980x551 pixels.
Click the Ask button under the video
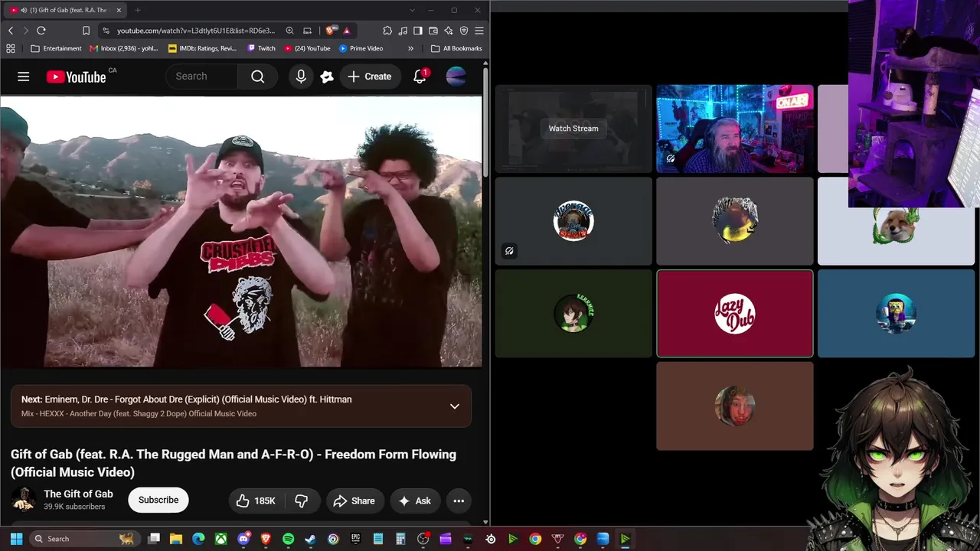415,500
